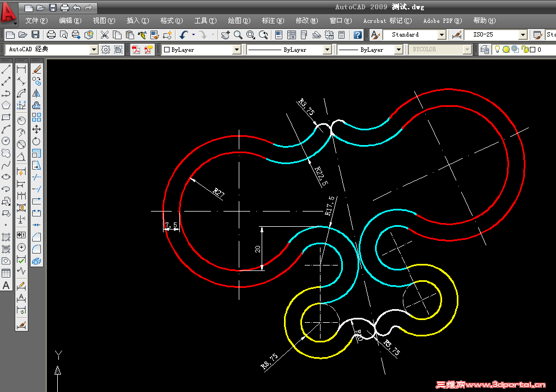The image size is (556, 392).
Task: Open the BYCOLOR plot style dropdown
Action: point(467,50)
